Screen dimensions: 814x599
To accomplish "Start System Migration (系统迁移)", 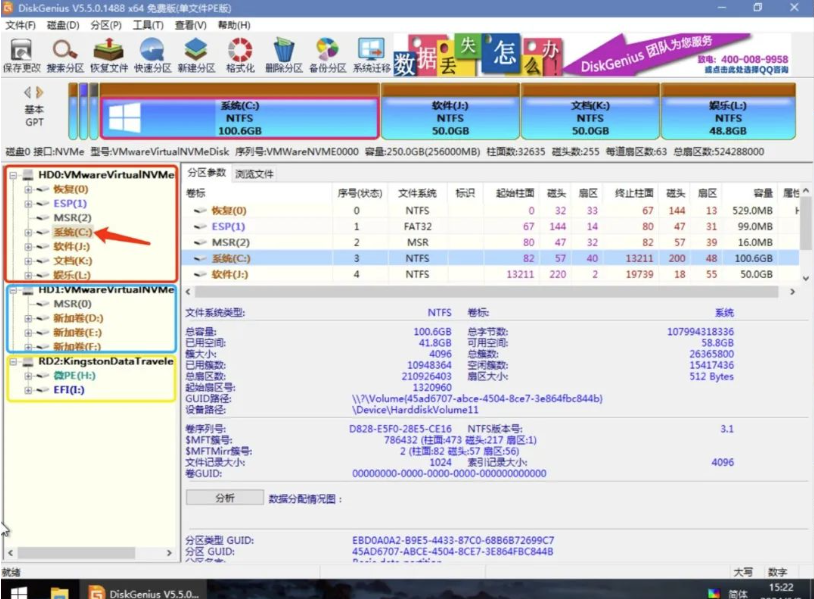I will tap(372, 56).
